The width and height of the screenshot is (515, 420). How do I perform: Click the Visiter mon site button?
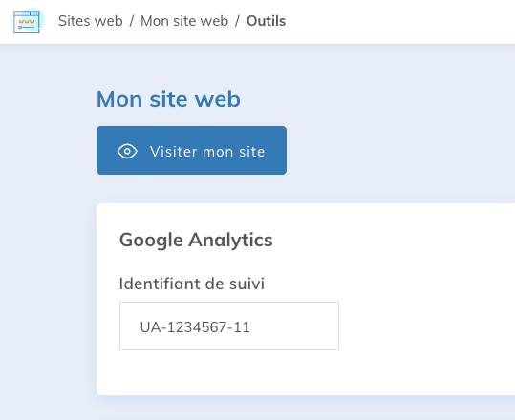(191, 150)
